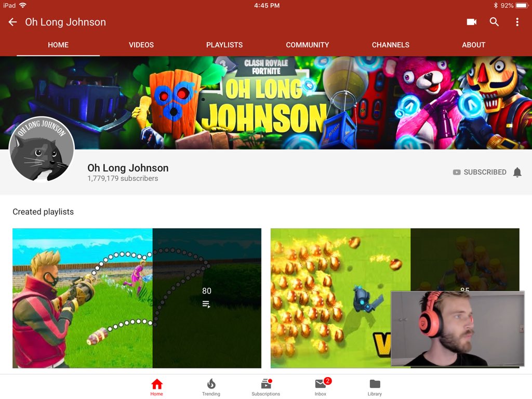This screenshot has width=532, height=399.
Task: Tap the back arrow icon
Action: point(12,22)
